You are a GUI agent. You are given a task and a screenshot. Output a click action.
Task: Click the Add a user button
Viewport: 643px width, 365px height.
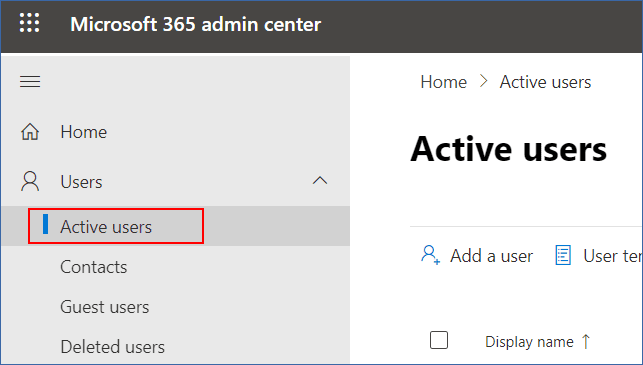click(x=477, y=256)
